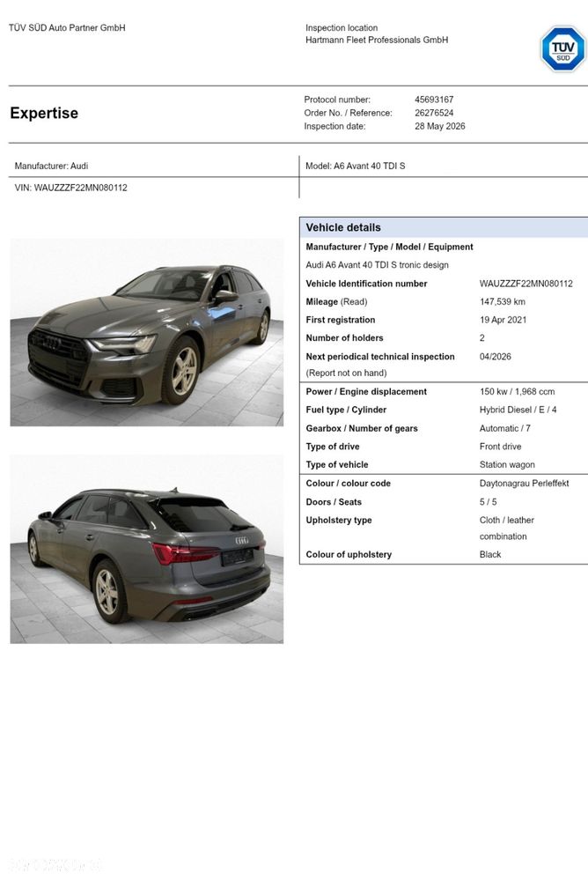The width and height of the screenshot is (588, 880).
Task: Select 'Audi A6 Avant 40 TDI S tronic design'
Action: (377, 265)
